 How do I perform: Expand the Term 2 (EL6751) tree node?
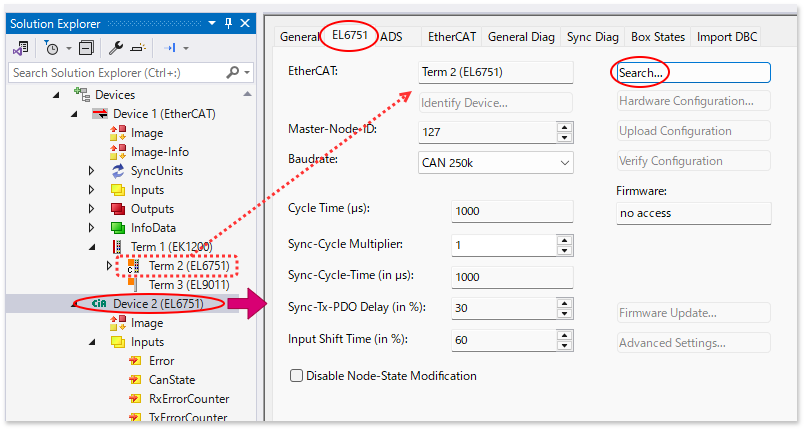pos(110,266)
